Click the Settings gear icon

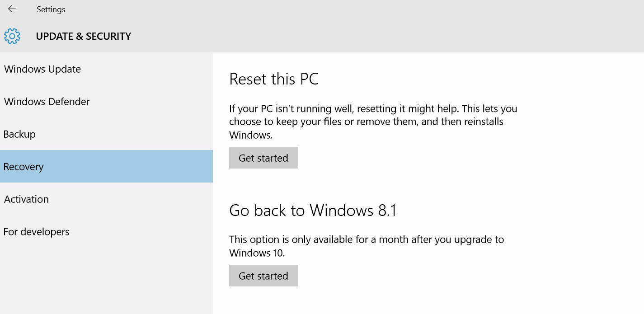click(12, 36)
